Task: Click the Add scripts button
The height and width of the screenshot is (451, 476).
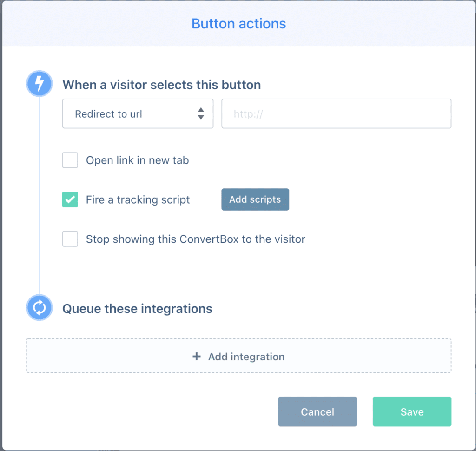Action: tap(255, 199)
